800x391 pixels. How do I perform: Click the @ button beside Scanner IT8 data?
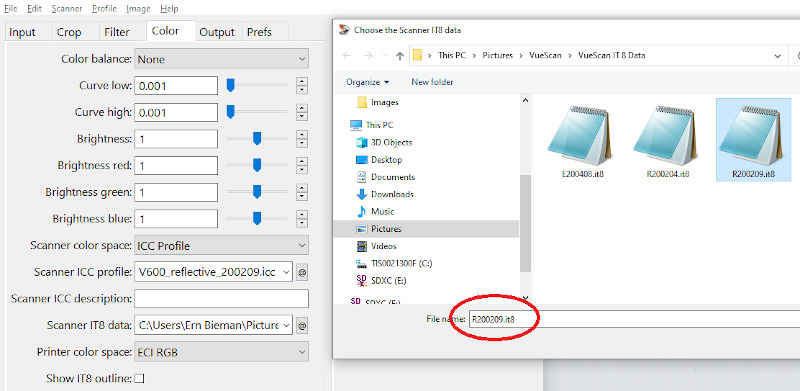click(x=302, y=326)
